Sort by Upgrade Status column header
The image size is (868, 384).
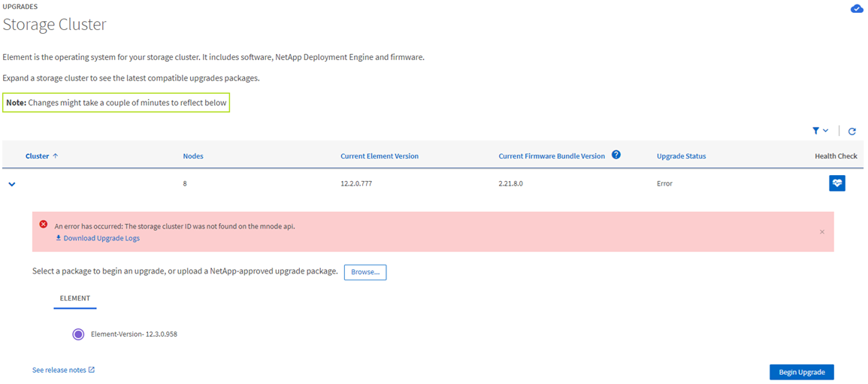[x=681, y=156]
